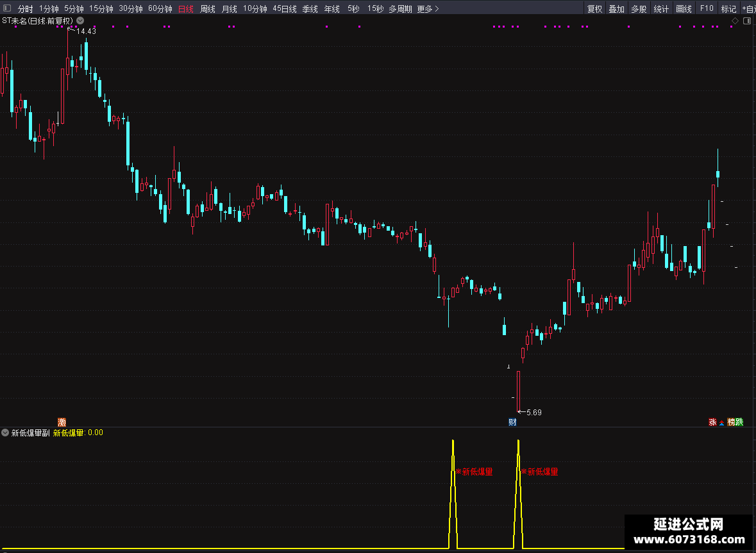Click the green 榜跌 icon
Screen dimensions: 756x553
(x=735, y=422)
